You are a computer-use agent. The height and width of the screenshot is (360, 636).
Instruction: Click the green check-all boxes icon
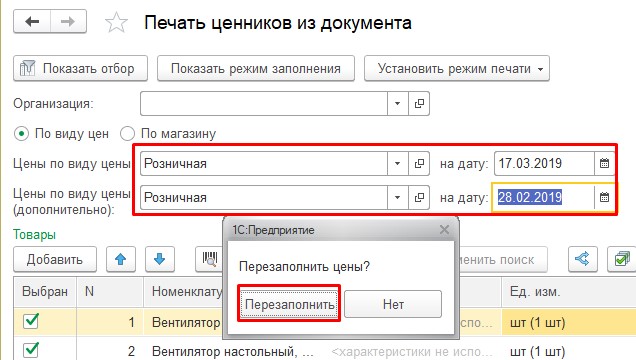pos(621,259)
